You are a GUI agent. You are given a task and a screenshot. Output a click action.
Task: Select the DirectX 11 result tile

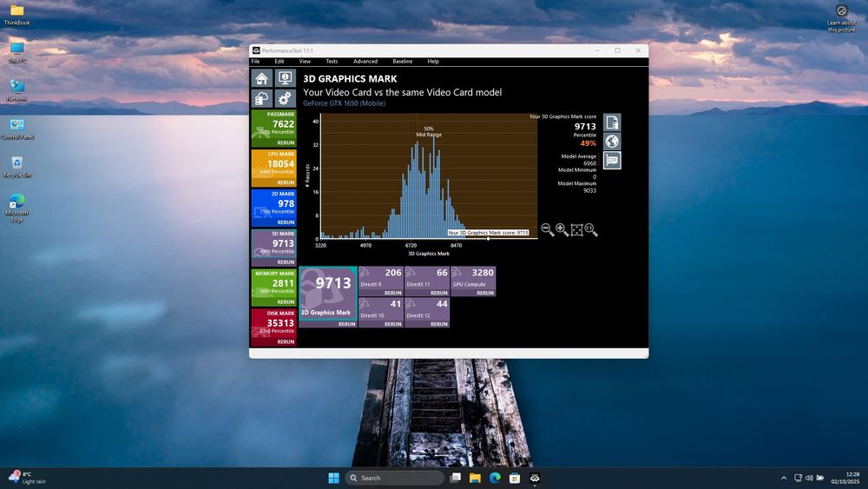point(427,278)
